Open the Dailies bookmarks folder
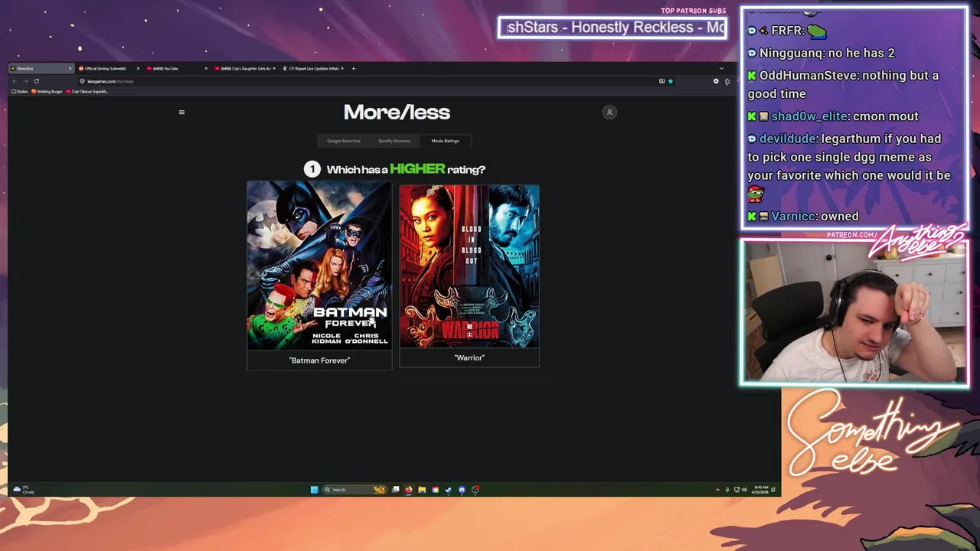The width and height of the screenshot is (980, 551). (20, 92)
